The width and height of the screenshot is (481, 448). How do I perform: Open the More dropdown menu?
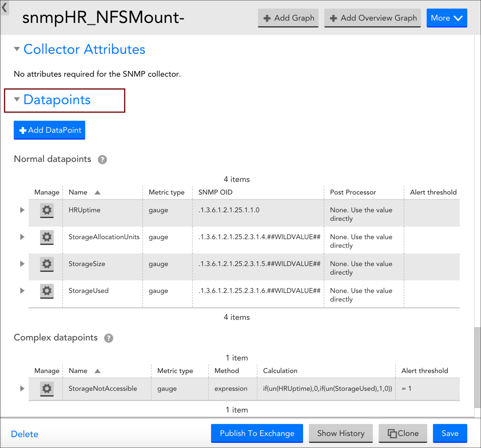447,18
